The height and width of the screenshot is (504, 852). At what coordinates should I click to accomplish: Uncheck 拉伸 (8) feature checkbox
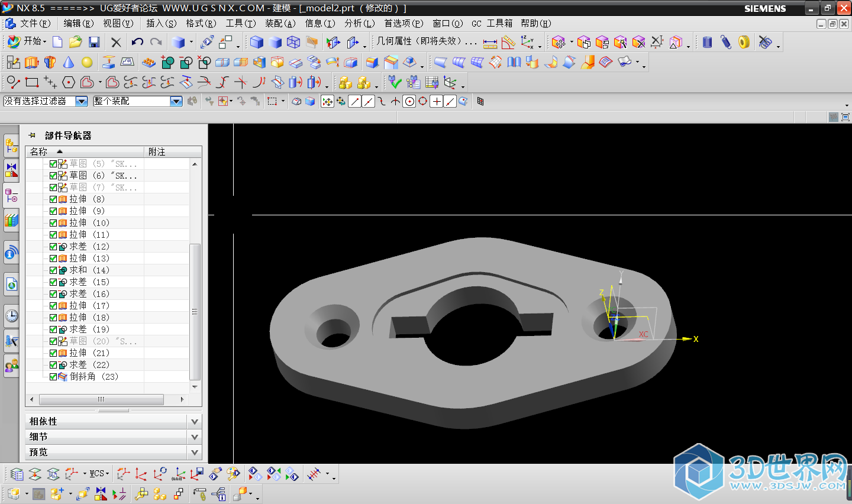coord(53,199)
